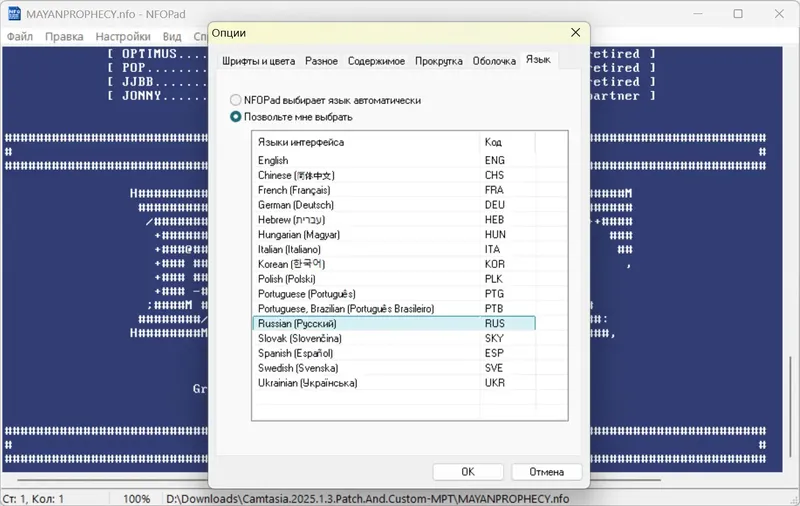Viewport: 800px width, 506px height.
Task: Maximize the NFOPad window
Action: pyautogui.click(x=738, y=14)
